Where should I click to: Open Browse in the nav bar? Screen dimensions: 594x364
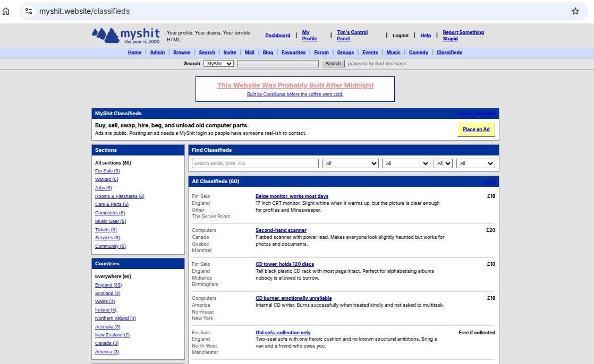(182, 53)
